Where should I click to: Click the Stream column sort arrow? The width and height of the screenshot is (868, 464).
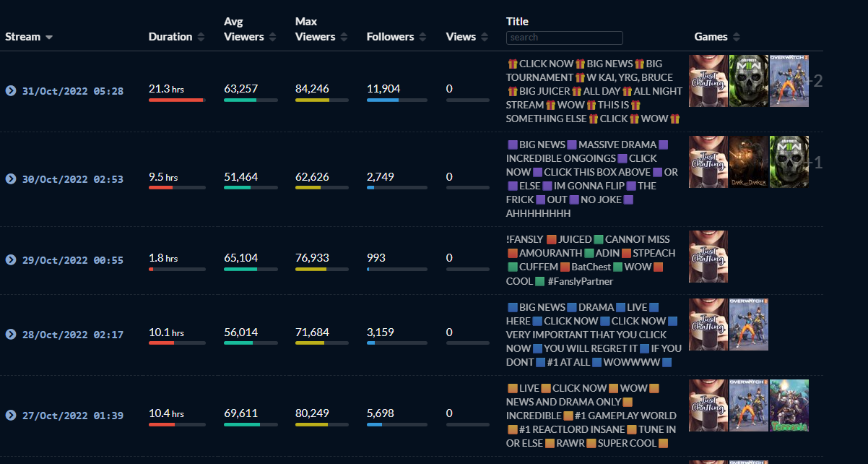pyautogui.click(x=49, y=37)
